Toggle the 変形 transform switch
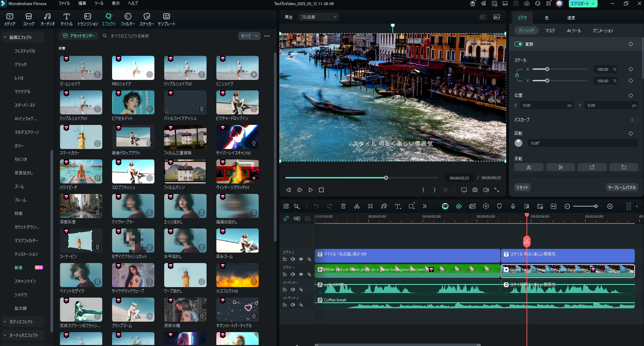Viewport: 644px width, 346px height. (518, 44)
